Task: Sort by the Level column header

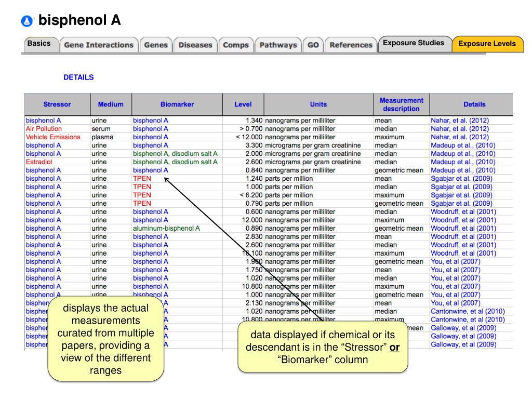Action: click(243, 104)
